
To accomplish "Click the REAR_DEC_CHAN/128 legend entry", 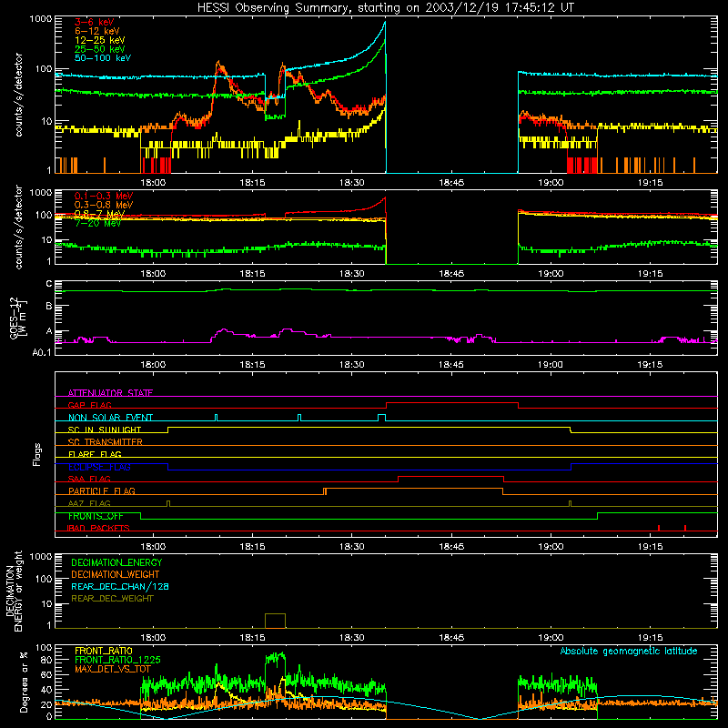I will click(x=120, y=587).
